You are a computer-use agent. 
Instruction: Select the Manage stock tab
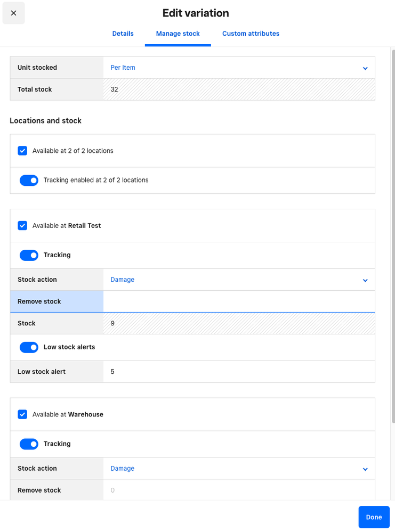pyautogui.click(x=178, y=34)
